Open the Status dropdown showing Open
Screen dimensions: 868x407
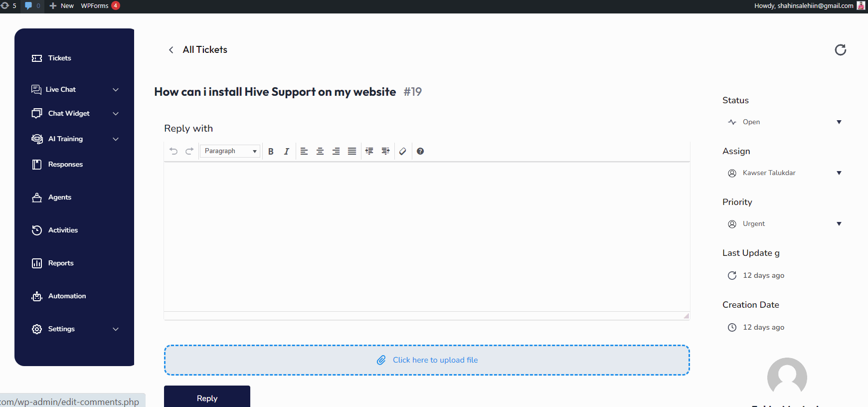click(x=785, y=122)
